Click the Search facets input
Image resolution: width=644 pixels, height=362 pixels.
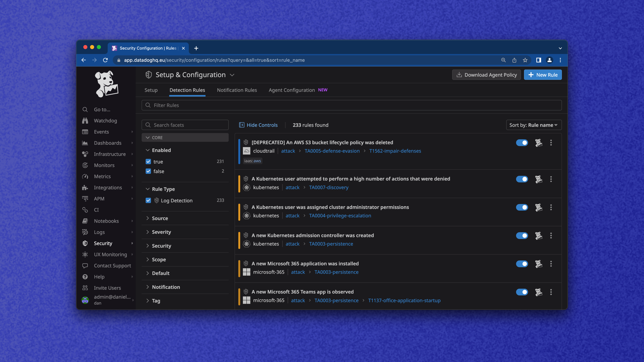tap(185, 125)
